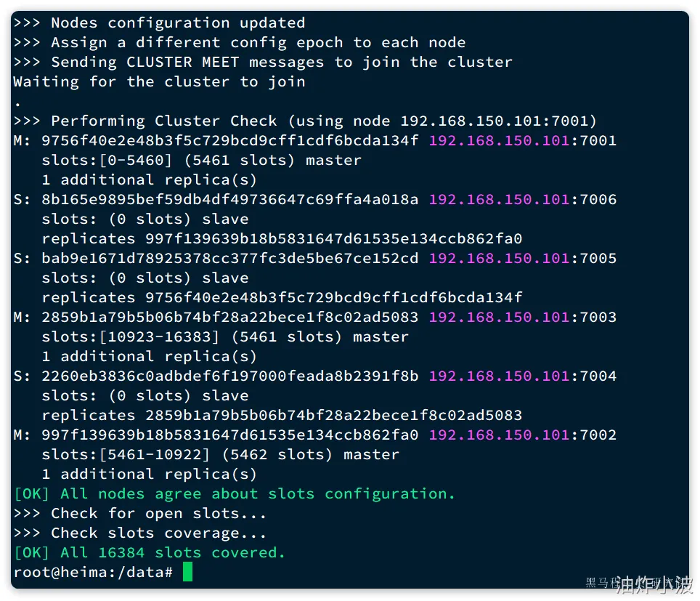Click the Chinese watermark text in the corner
Image resolution: width=700 pixels, height=601 pixels.
click(639, 584)
